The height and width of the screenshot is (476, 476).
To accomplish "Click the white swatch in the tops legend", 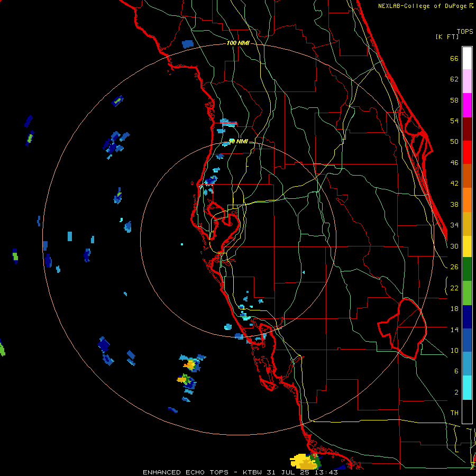I will coord(467,58).
